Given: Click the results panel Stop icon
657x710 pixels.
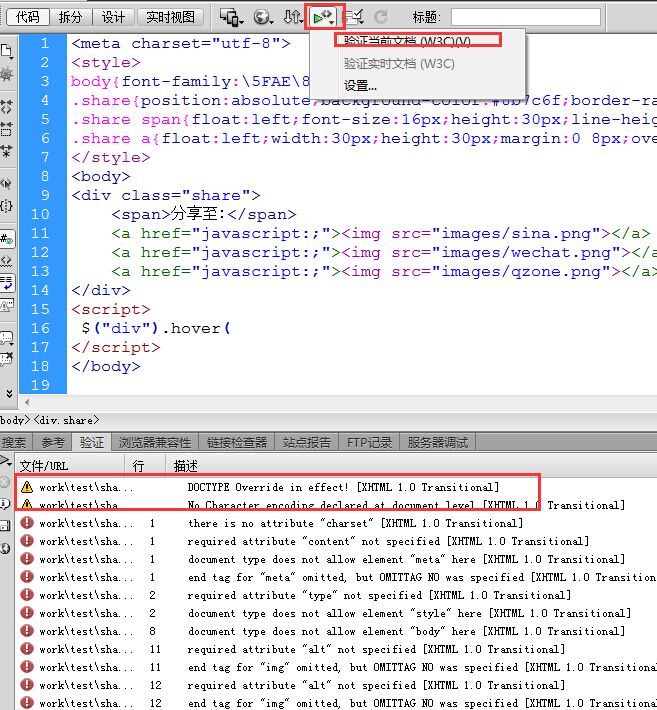Looking at the screenshot, I should [x=5, y=482].
